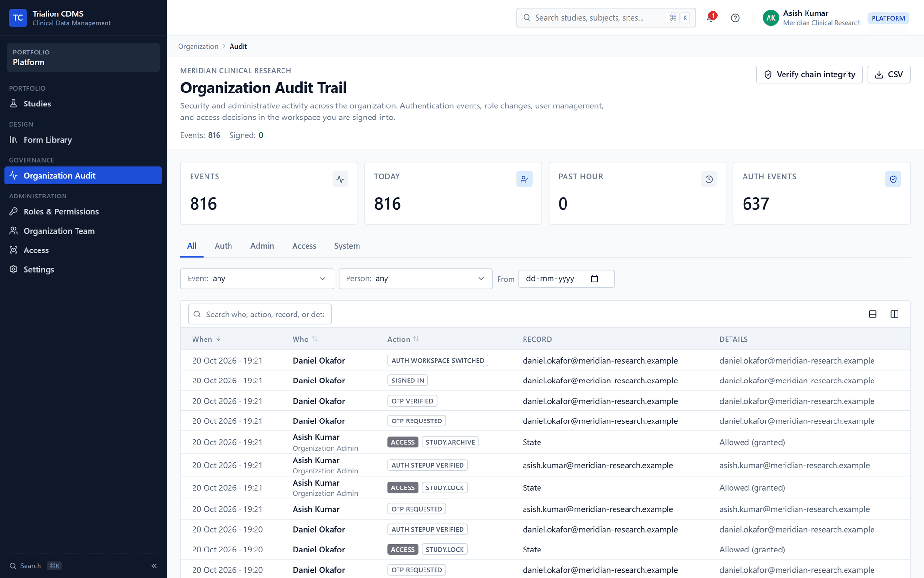
Task: Sort by the When column
Action: pos(206,339)
